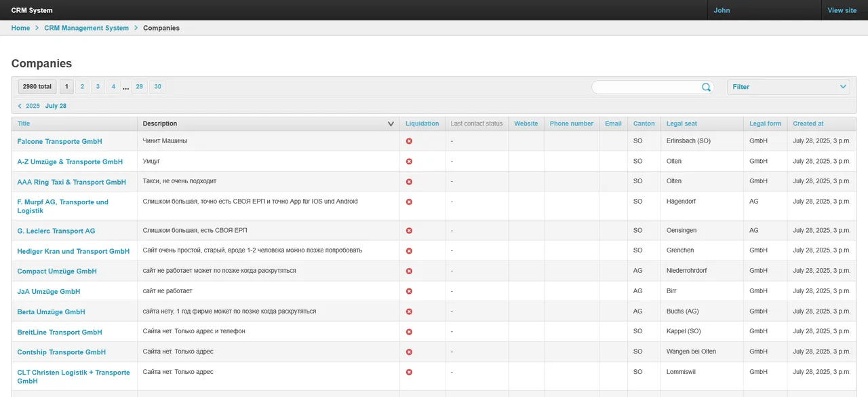Sort by the Liquidation column
Image resolution: width=868 pixels, height=397 pixels.
coord(422,124)
